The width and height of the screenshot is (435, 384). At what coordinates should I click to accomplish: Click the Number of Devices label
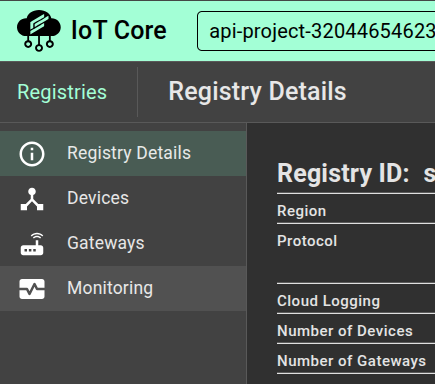[345, 331]
